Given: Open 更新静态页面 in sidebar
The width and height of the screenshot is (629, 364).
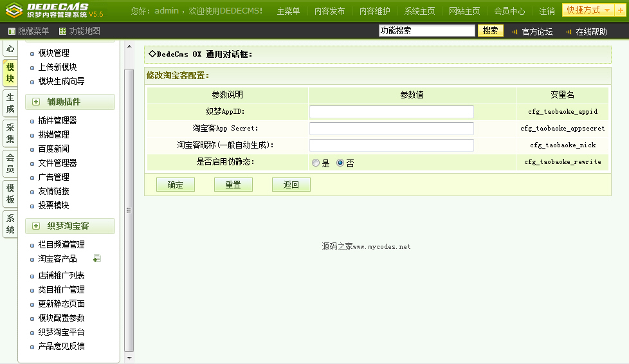Looking at the screenshot, I should coord(61,304).
